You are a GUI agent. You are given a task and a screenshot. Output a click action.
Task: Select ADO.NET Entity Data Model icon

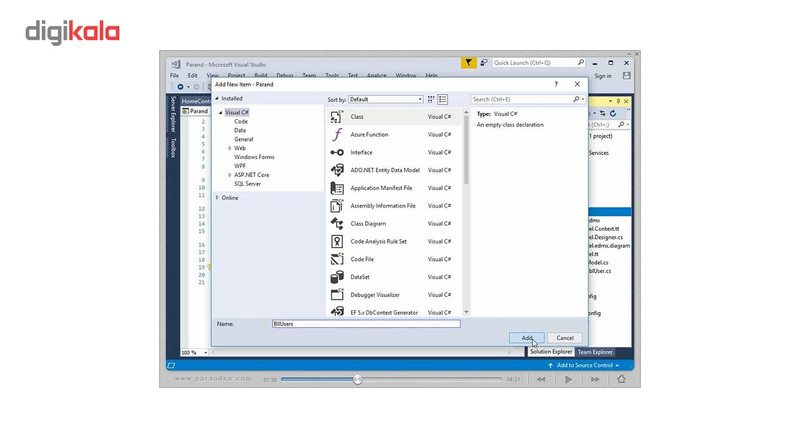(x=337, y=170)
